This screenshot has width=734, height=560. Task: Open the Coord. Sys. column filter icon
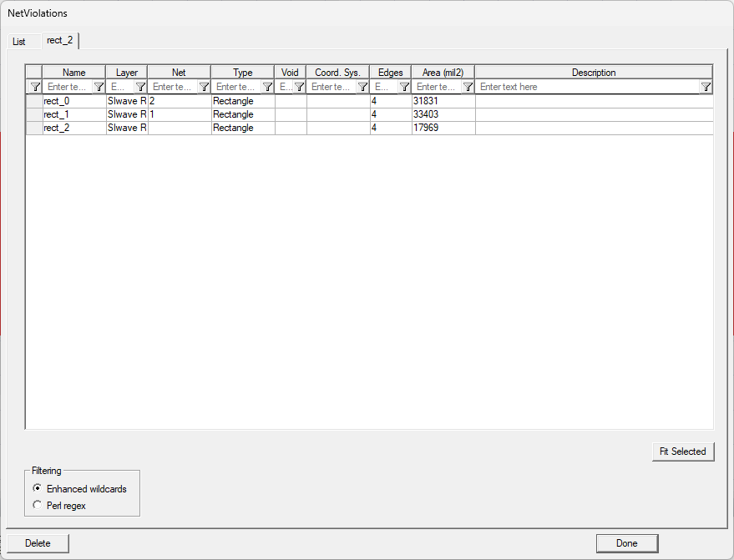coord(362,87)
